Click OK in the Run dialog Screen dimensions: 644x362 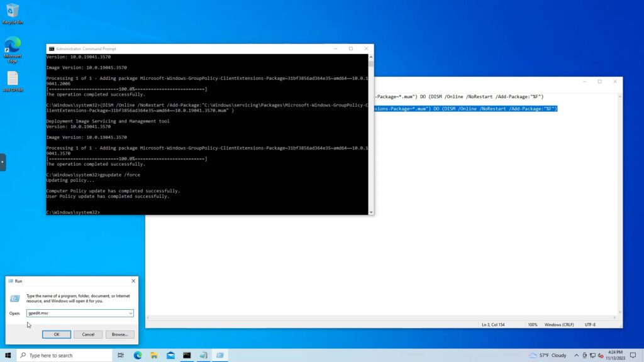[56, 334]
